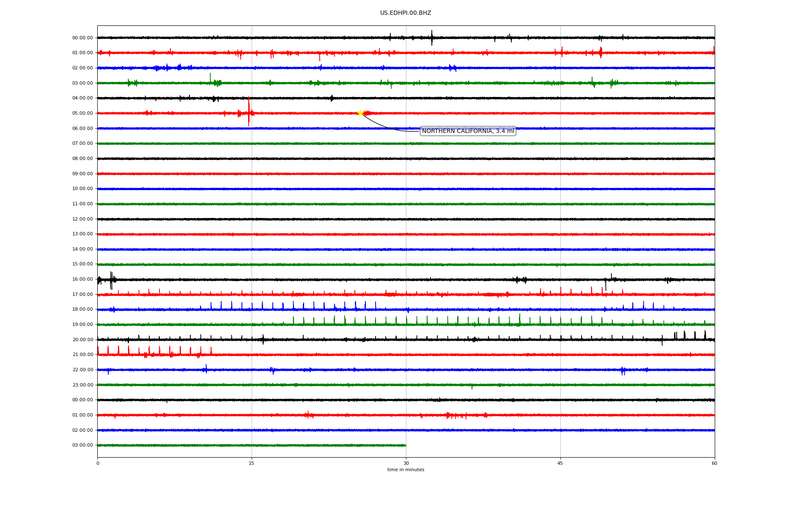Click the yellow star earthquake marker

point(360,113)
